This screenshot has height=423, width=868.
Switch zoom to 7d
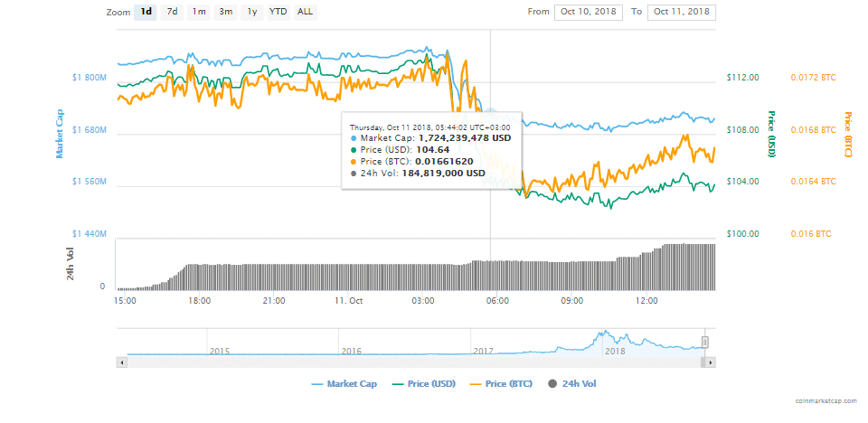pyautogui.click(x=171, y=12)
